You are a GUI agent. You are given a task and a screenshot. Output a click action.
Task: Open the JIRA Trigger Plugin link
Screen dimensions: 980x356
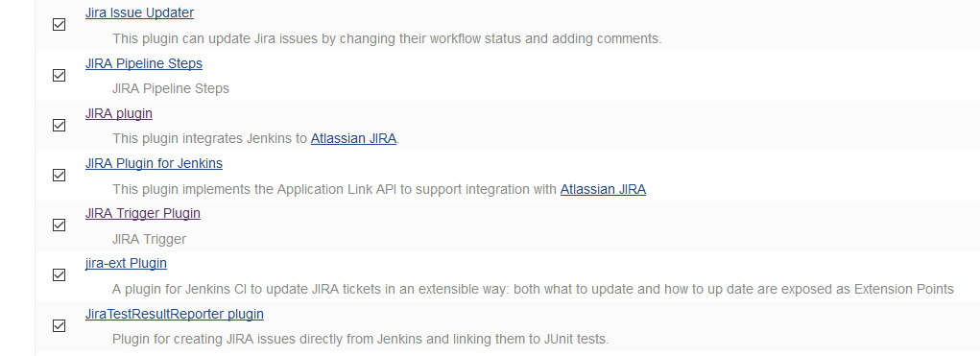click(142, 214)
